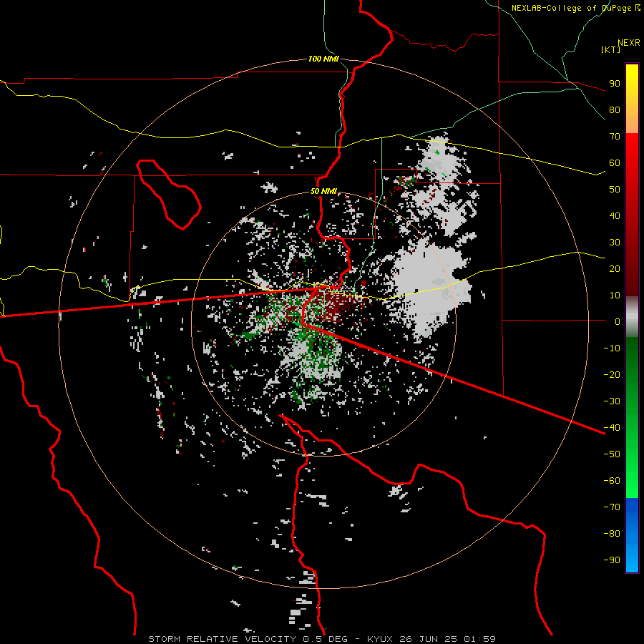
Task: Click the Storm Relative Velocity caption text
Action: pyautogui.click(x=322, y=639)
